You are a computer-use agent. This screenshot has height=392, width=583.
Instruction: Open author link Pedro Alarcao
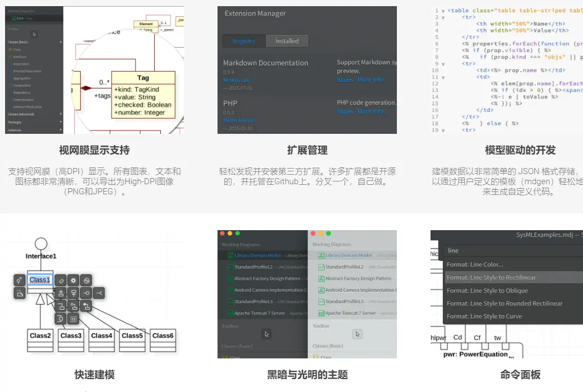(239, 120)
